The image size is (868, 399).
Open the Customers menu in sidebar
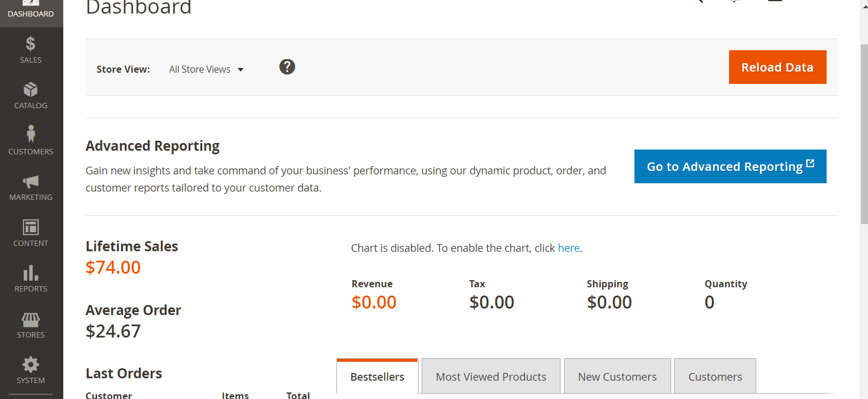coord(31,141)
